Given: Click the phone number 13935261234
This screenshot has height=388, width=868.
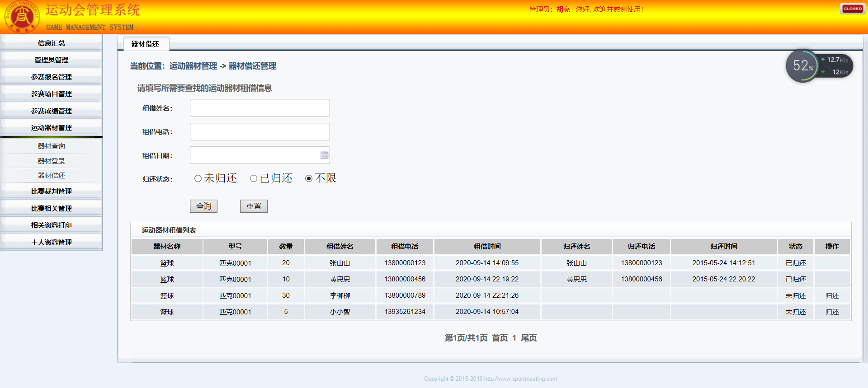Looking at the screenshot, I should [x=405, y=312].
